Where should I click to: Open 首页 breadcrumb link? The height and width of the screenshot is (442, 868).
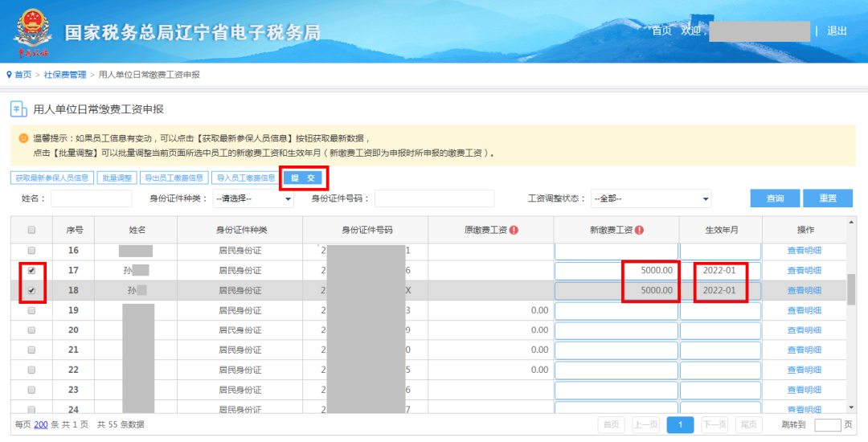pyautogui.click(x=23, y=75)
